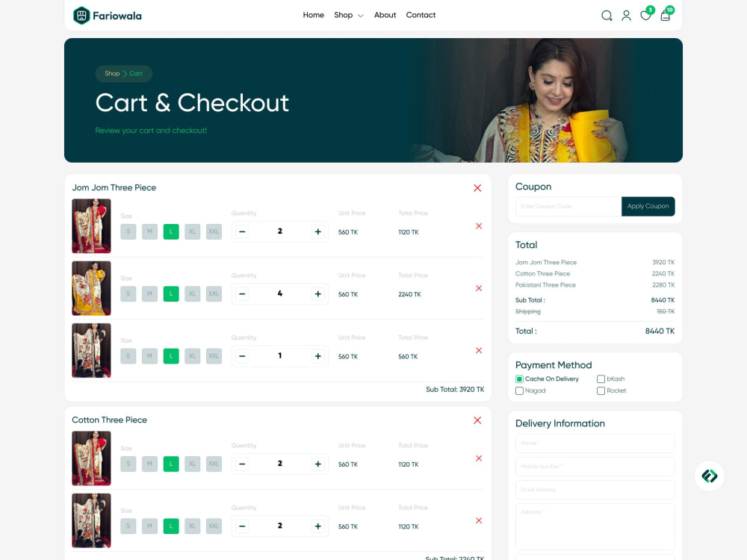747x560 pixels.
Task: Focus the Address text area
Action: click(595, 527)
